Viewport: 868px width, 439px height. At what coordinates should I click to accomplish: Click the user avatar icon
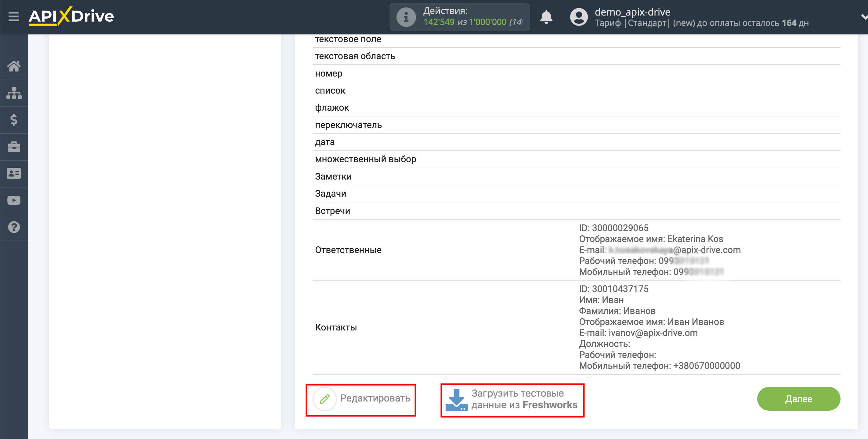[x=579, y=17]
